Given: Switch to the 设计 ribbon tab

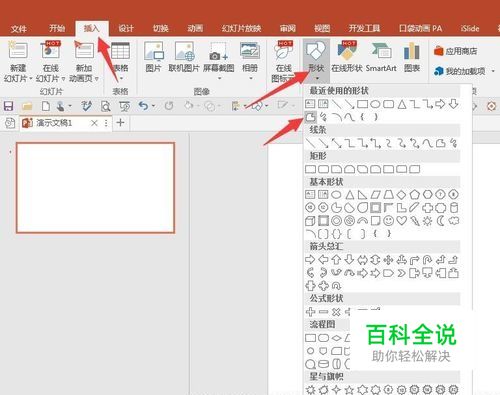Looking at the screenshot, I should tap(126, 28).
